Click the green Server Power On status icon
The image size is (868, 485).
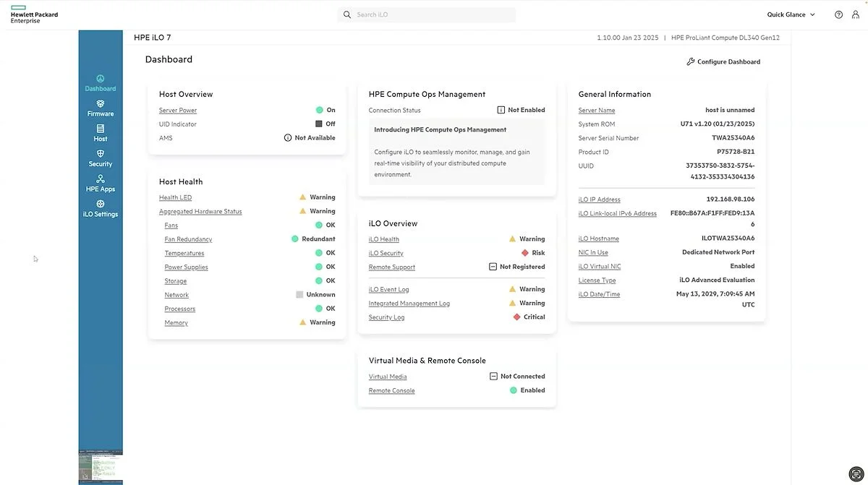pos(319,110)
